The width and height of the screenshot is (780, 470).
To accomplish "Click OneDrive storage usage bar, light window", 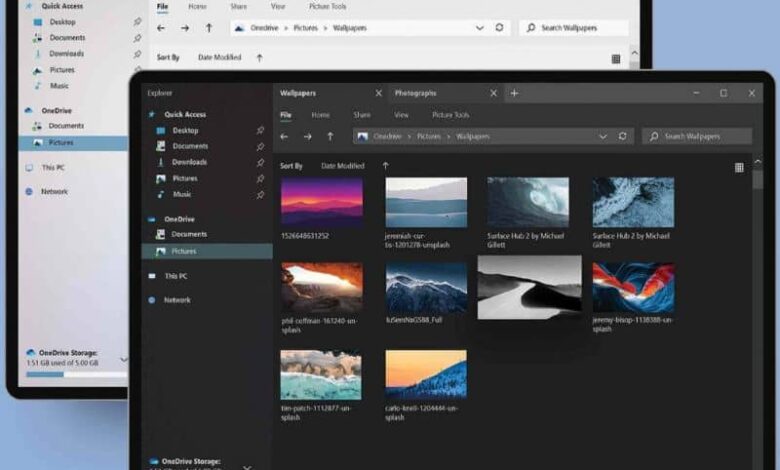I will 76,375.
